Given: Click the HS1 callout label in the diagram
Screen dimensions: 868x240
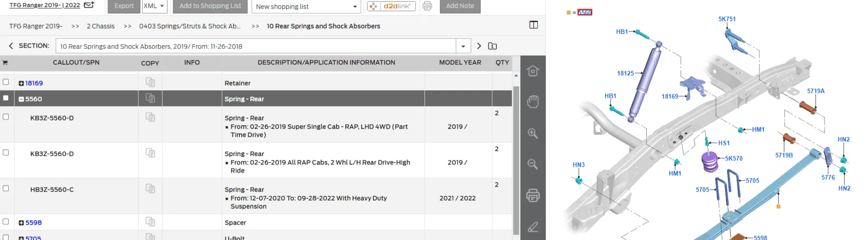Looking at the screenshot, I should 724,143.
